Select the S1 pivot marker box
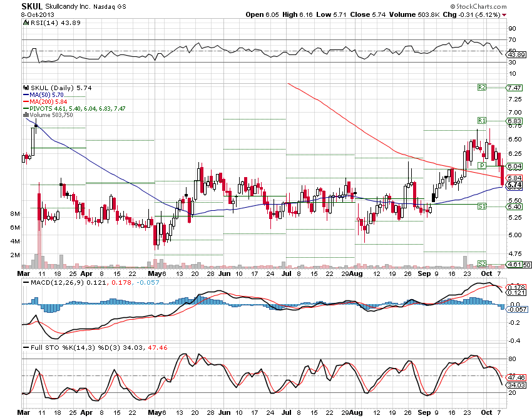The width and height of the screenshot is (532, 418). [482, 206]
